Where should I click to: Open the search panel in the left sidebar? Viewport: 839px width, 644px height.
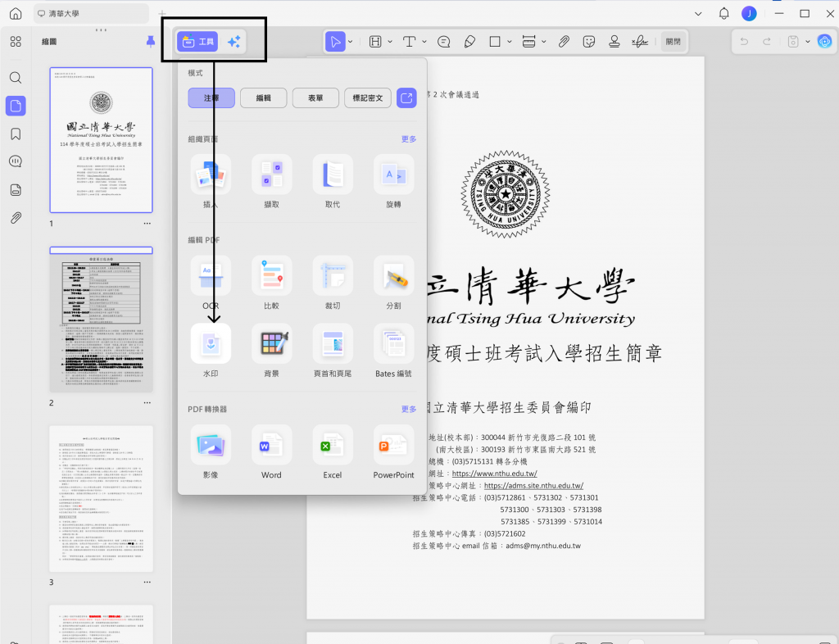(x=16, y=78)
